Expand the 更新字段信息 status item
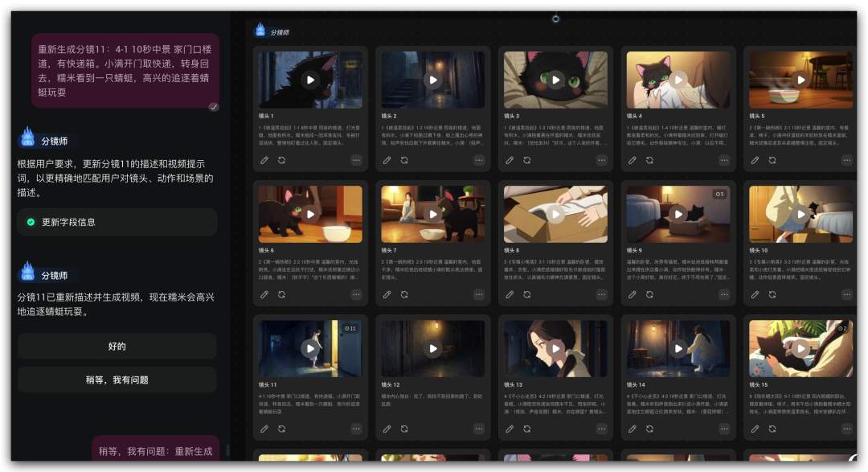The height and width of the screenshot is (472, 868). 117,222
